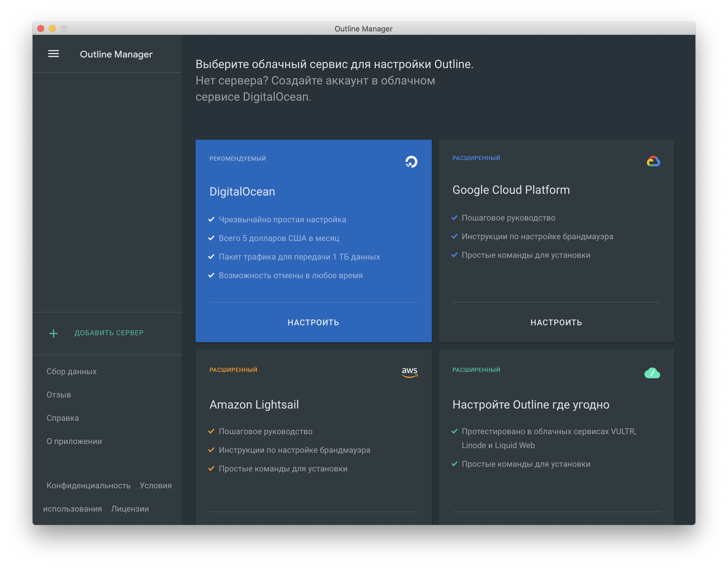Open the Конфиденциальность link

coord(88,486)
